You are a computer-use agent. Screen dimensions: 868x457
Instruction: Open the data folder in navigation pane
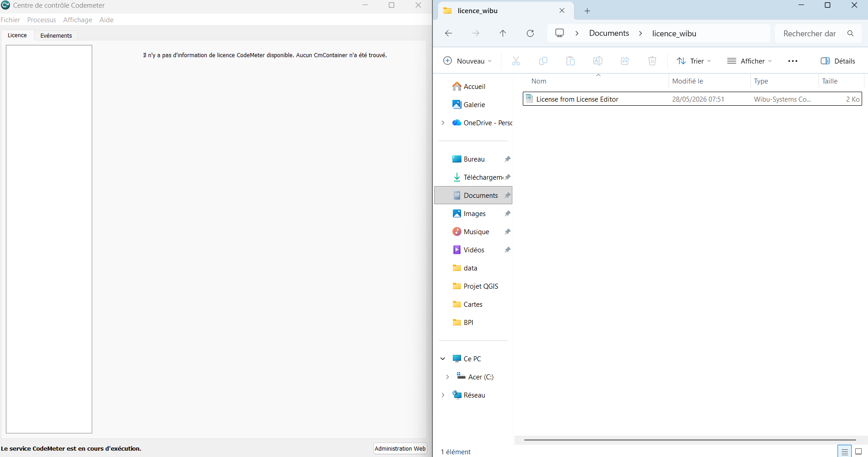coord(470,268)
